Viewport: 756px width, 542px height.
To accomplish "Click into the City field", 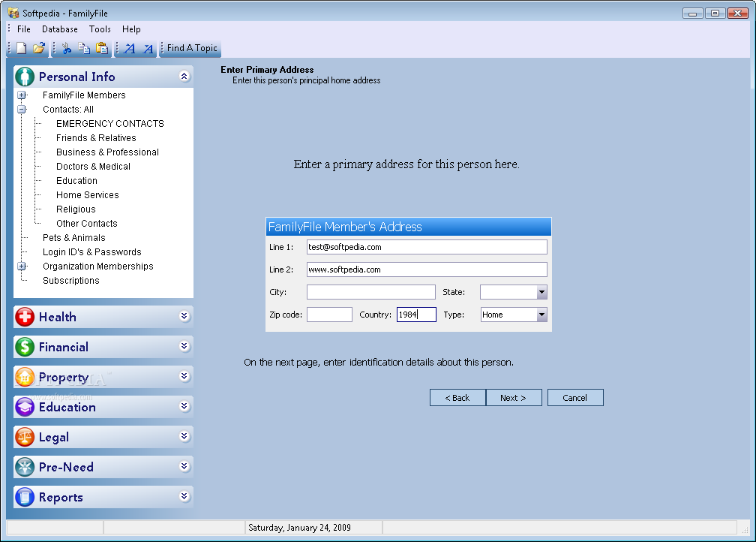I will point(370,292).
